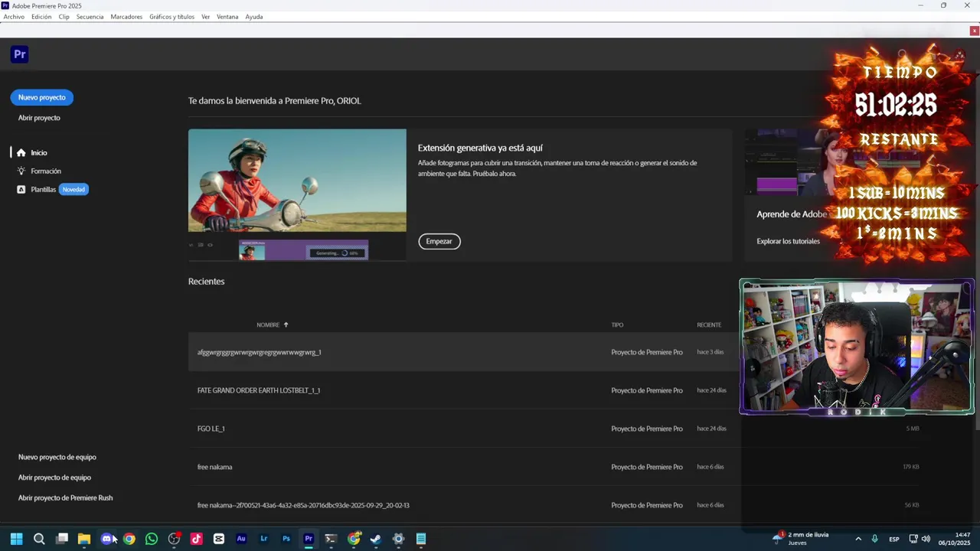Show hidden system tray icons
The height and width of the screenshot is (551, 980).
pyautogui.click(x=858, y=539)
